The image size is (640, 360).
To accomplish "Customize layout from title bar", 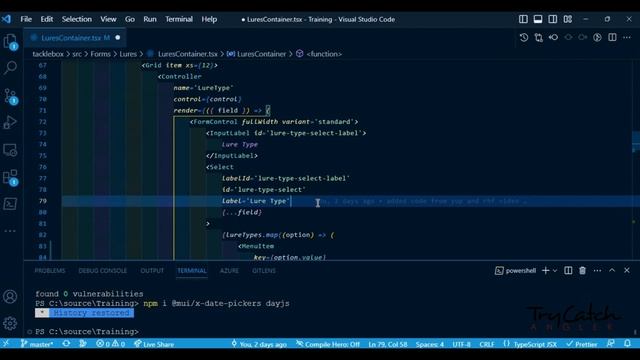I will tap(568, 19).
